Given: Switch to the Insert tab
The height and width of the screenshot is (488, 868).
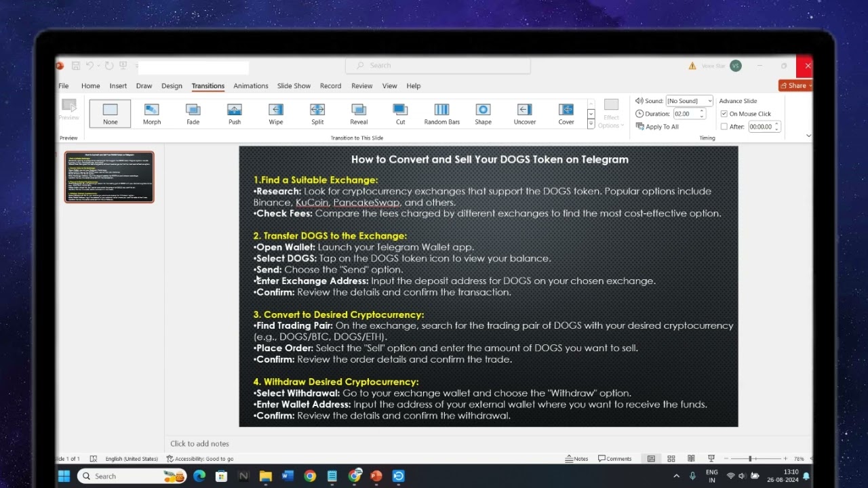Looking at the screenshot, I should [118, 86].
